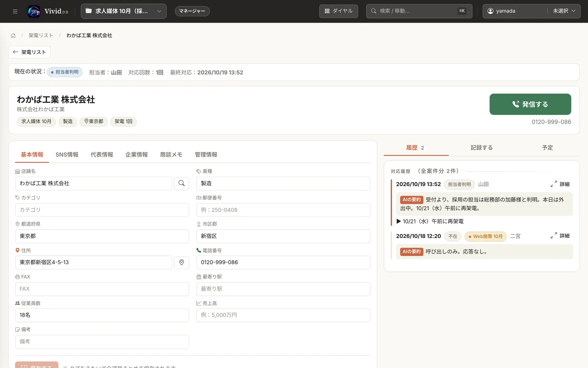Screen dimensions: 588x368
Task: Click the phone icon in 発信する button
Action: [x=516, y=104]
